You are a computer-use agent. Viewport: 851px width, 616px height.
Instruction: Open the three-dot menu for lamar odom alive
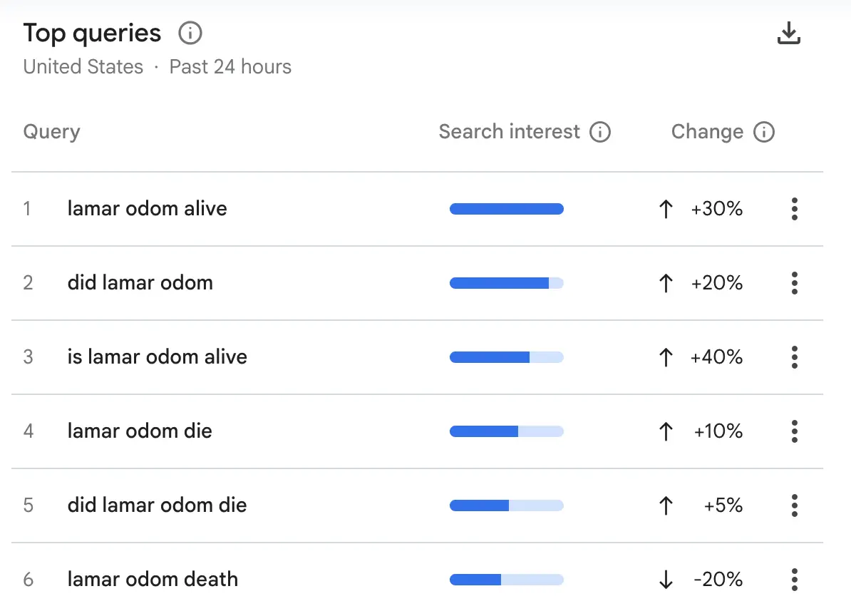click(x=794, y=209)
